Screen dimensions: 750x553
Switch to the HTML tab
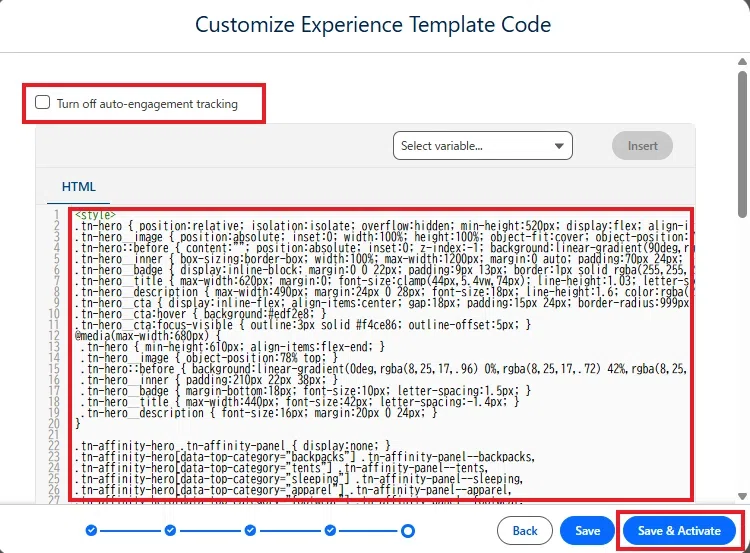tap(78, 187)
